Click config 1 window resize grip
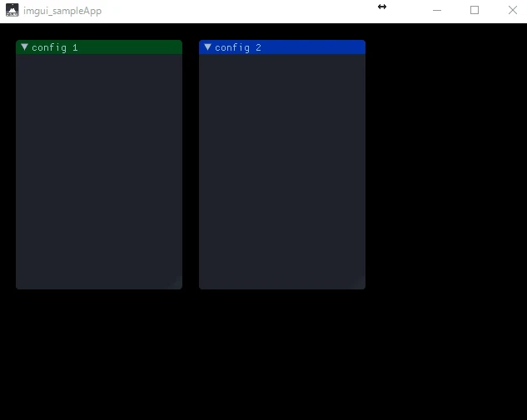Viewport: 527px width, 420px height. pos(177,284)
